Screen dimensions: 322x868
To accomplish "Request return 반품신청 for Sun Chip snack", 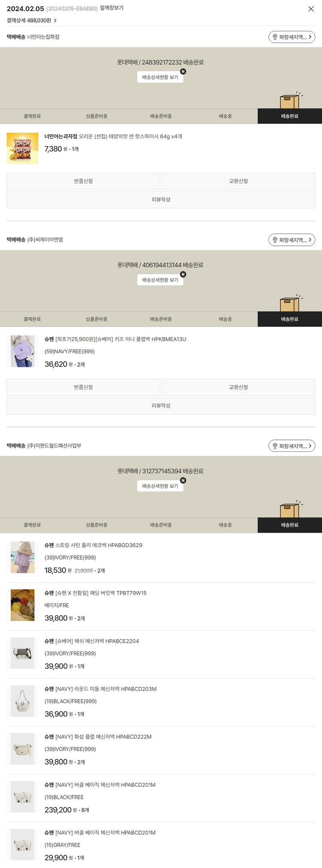I will coord(83,181).
